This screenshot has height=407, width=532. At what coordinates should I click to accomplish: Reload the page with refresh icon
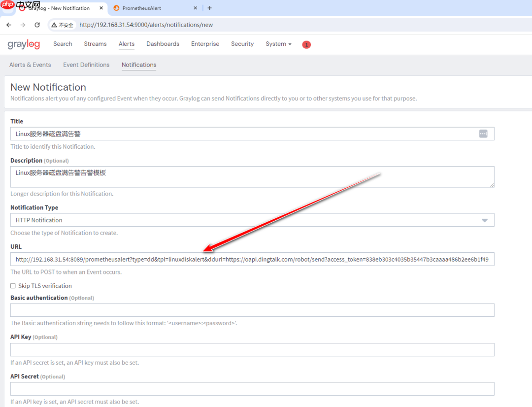[37, 25]
